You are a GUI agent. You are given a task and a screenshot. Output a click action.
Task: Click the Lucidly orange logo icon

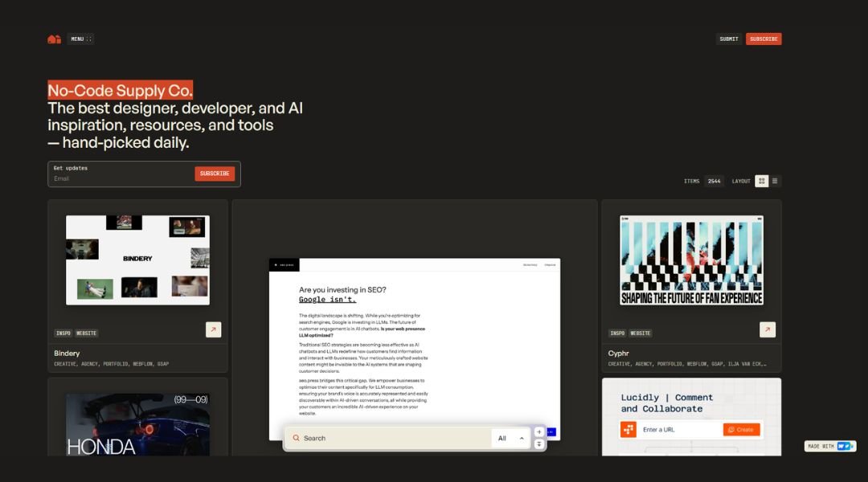[628, 430]
